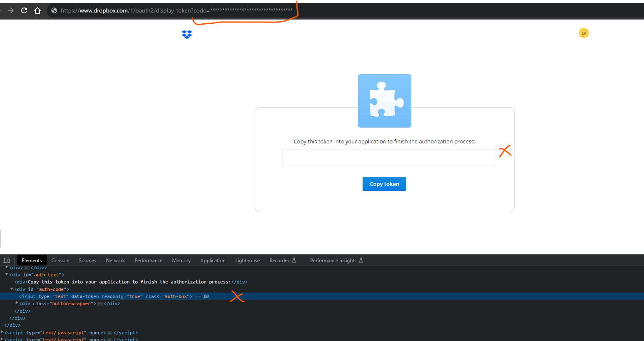Open the Network tab in DevTools
Image resolution: width=644 pixels, height=341 pixels.
115,261
